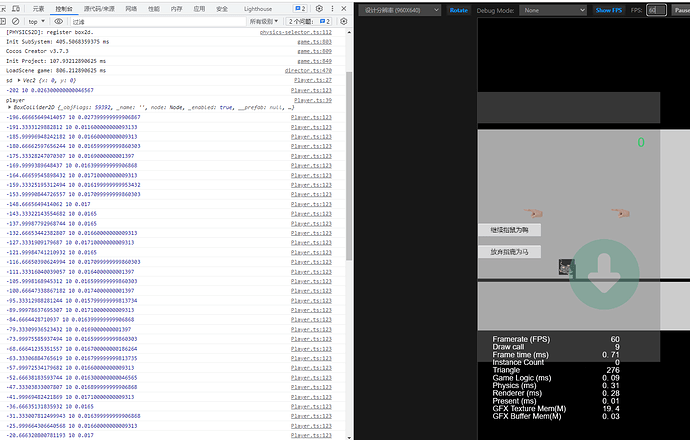
Task: Click the 继续指鼠为鸭 button in the game
Action: click(510, 230)
